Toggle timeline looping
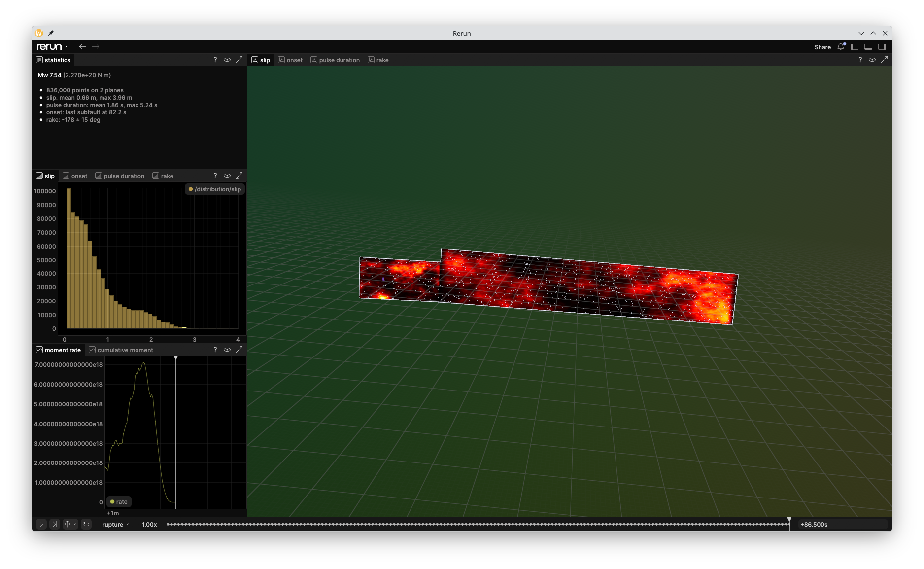The height and width of the screenshot is (569, 924). (86, 524)
